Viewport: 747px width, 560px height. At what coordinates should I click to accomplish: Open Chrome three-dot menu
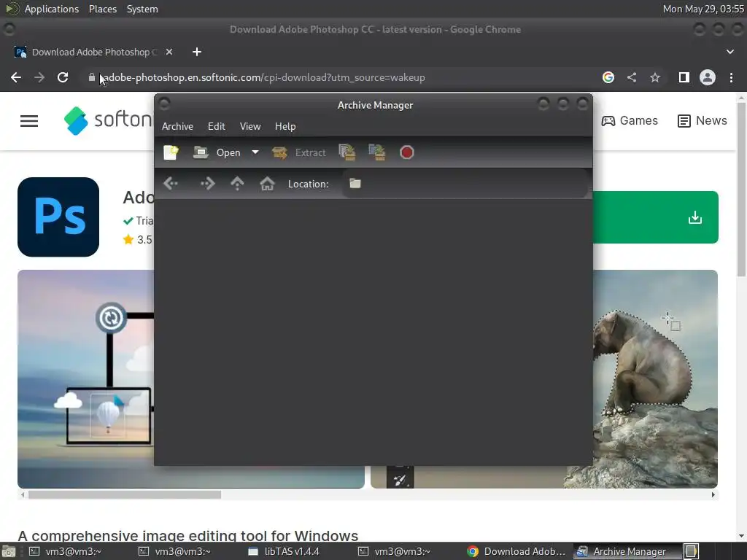tap(731, 77)
